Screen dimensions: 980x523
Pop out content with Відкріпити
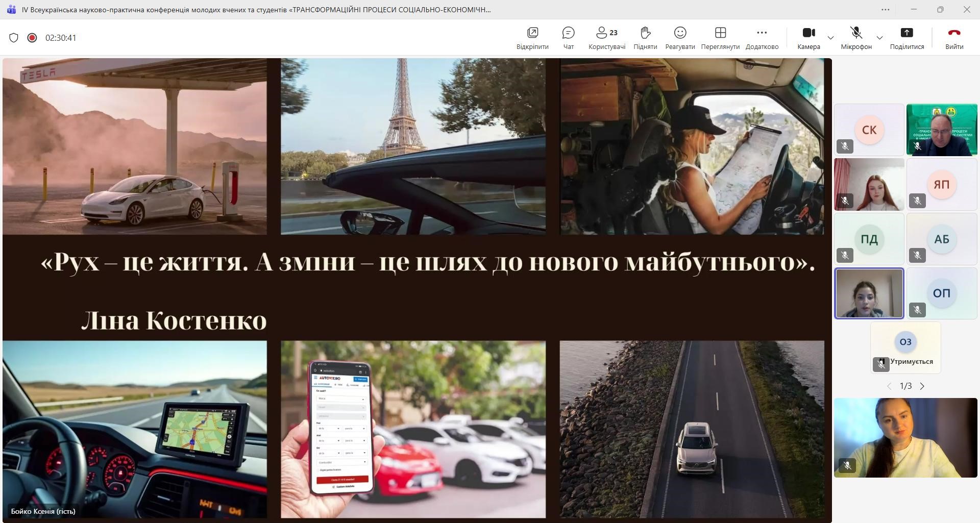tap(532, 38)
